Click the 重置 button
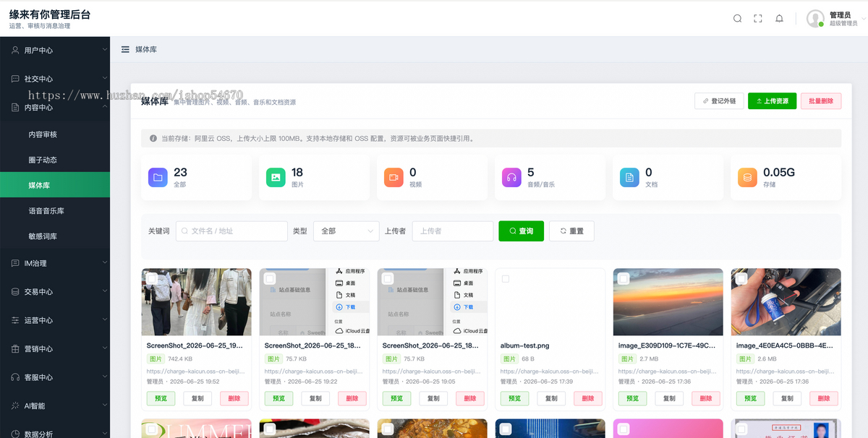 (571, 231)
